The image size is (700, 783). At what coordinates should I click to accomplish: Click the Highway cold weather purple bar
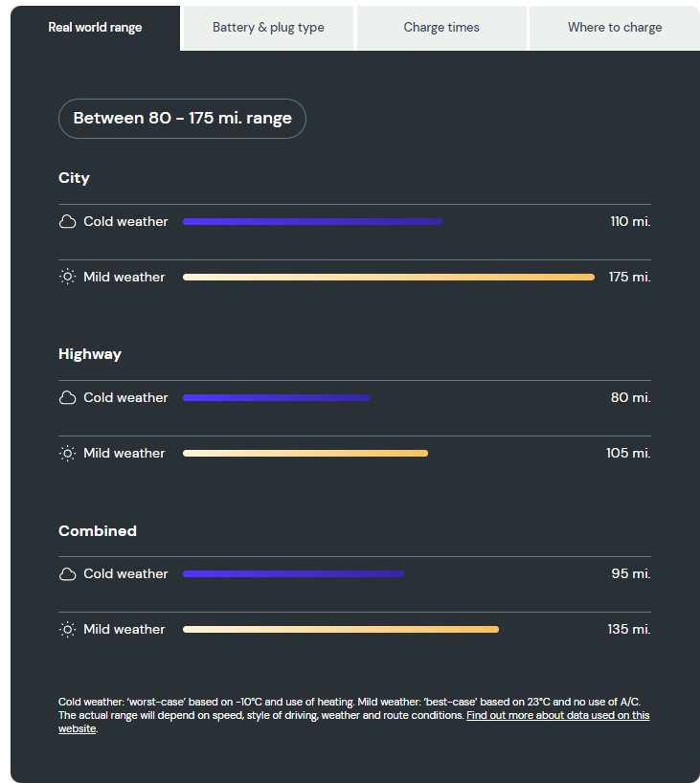pyautogui.click(x=277, y=398)
